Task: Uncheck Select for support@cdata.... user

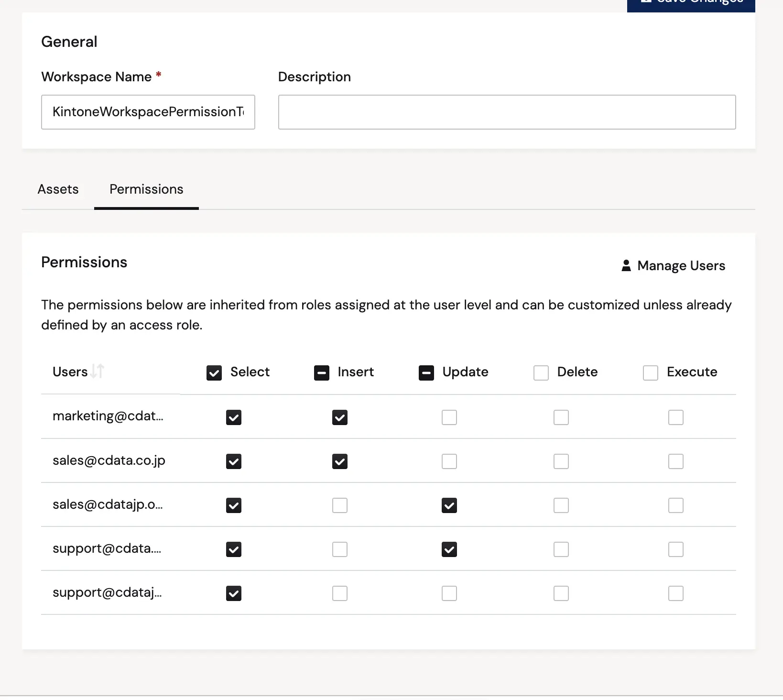Action: [234, 549]
